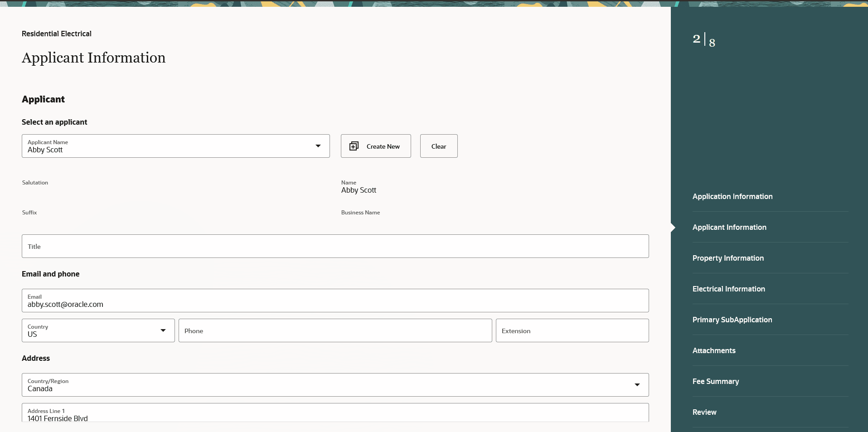Screen dimensions: 868x432
Task: Go back to Application Information step
Action: [732, 196]
